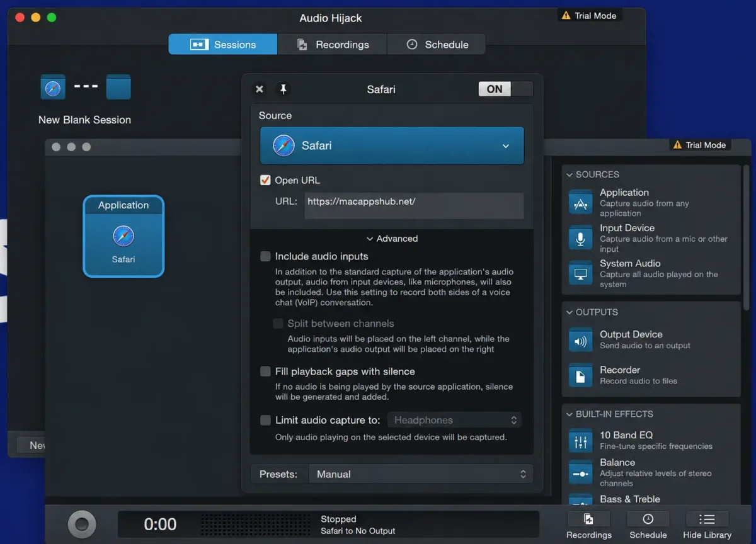This screenshot has width=756, height=544.
Task: Click the Application source icon
Action: 580,203
